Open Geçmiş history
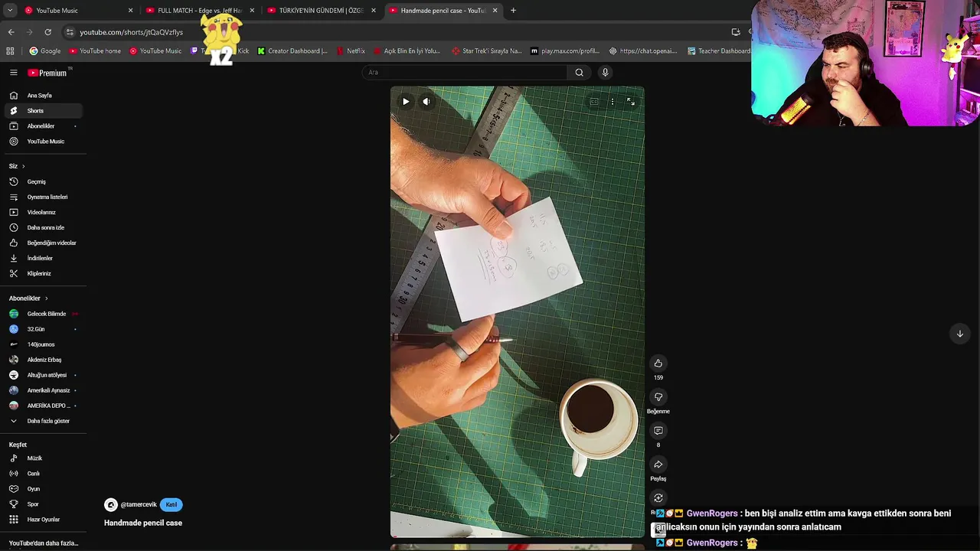The image size is (980, 551). pos(43,182)
